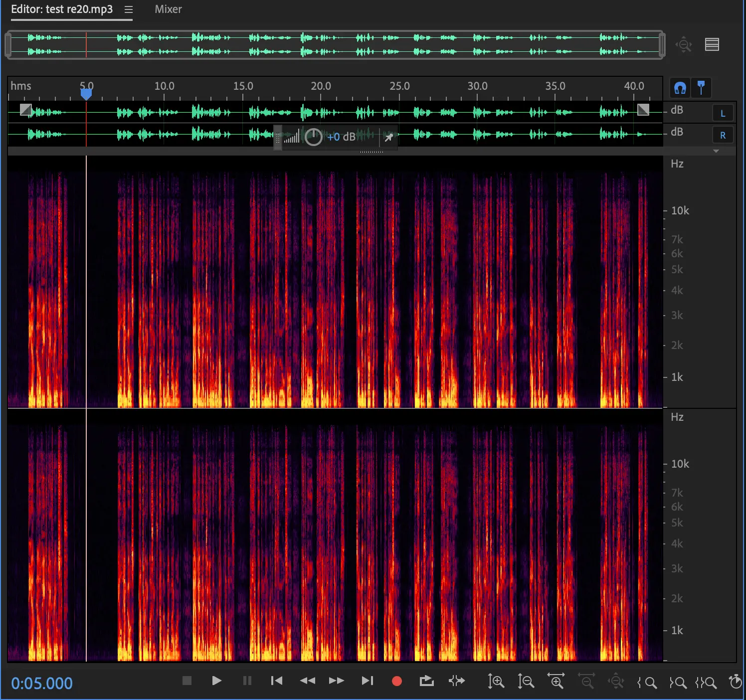Select the Editor: test re20.mp3 tab
This screenshot has width=746, height=700.
62,9
